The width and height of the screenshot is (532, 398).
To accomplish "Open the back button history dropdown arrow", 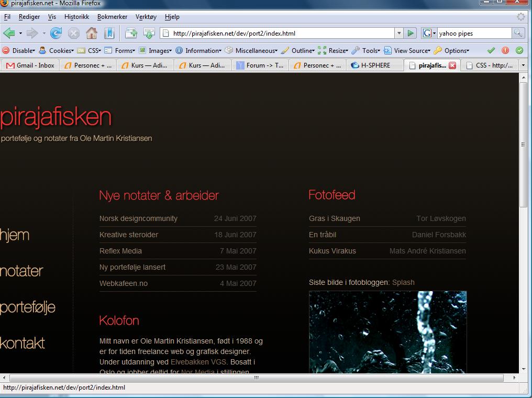I will (x=20, y=33).
